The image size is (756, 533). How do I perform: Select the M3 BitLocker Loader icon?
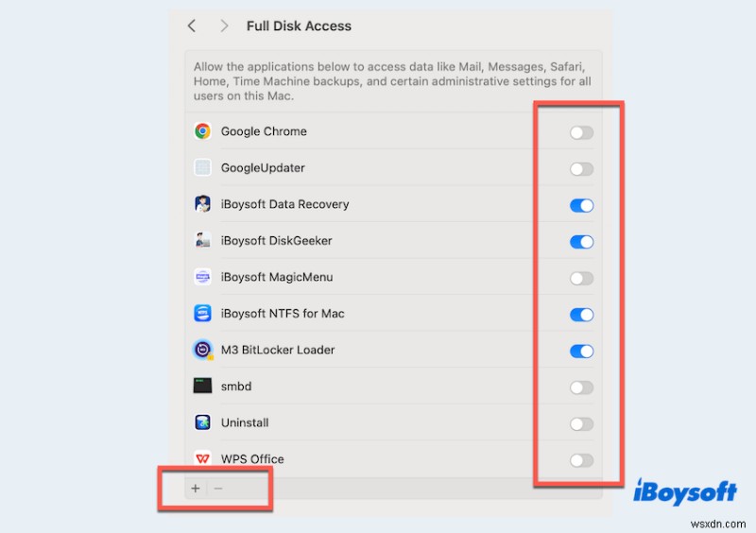point(203,350)
